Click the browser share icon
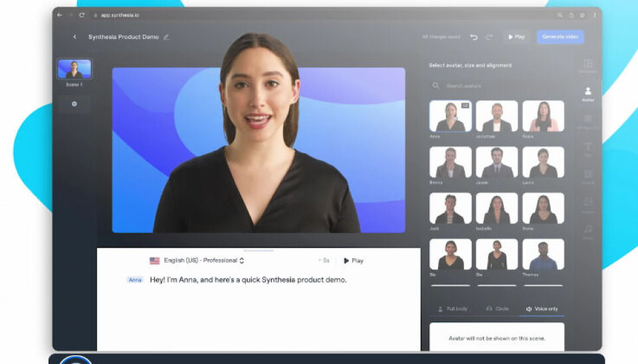Viewport: 638px width, 364px height. pos(572,15)
